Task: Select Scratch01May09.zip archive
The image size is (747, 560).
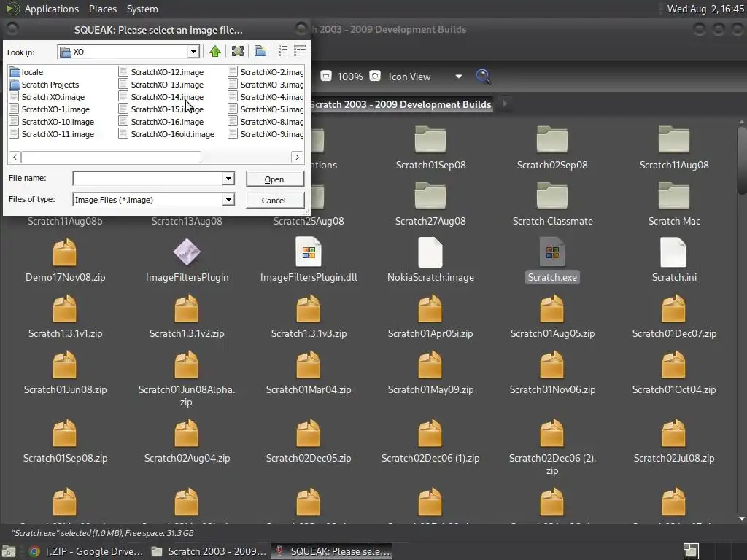Action: pos(430,373)
